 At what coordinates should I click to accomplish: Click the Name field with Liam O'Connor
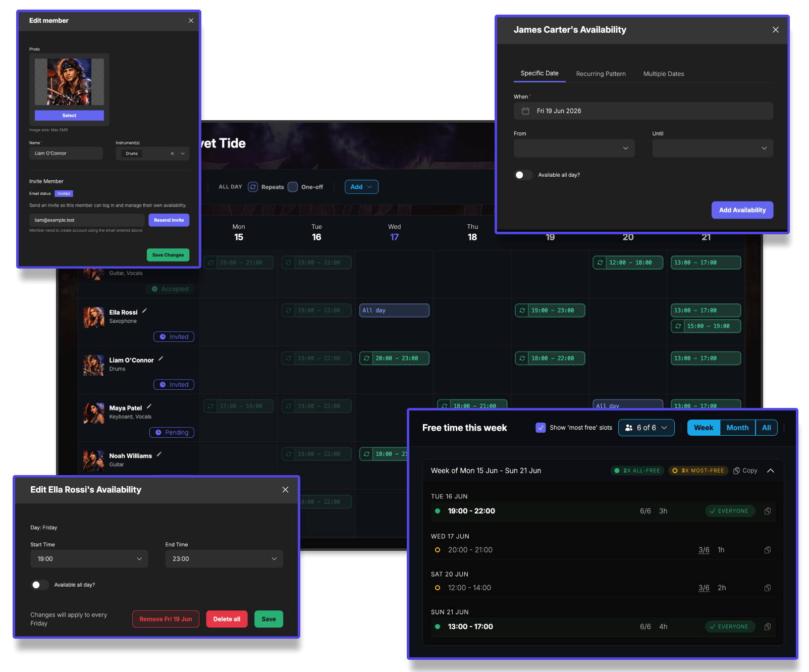coord(66,153)
